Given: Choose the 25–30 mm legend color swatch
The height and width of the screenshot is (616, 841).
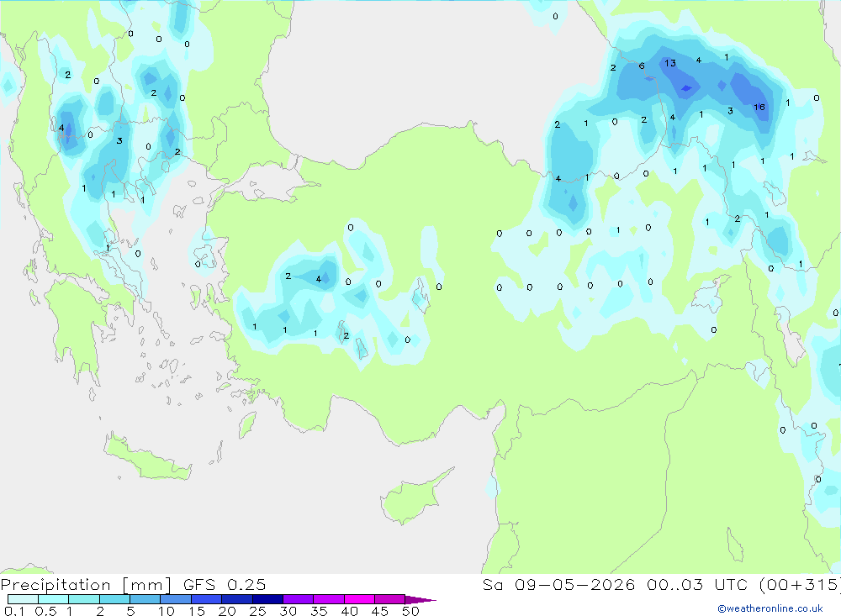Looking at the screenshot, I should click(x=267, y=599).
